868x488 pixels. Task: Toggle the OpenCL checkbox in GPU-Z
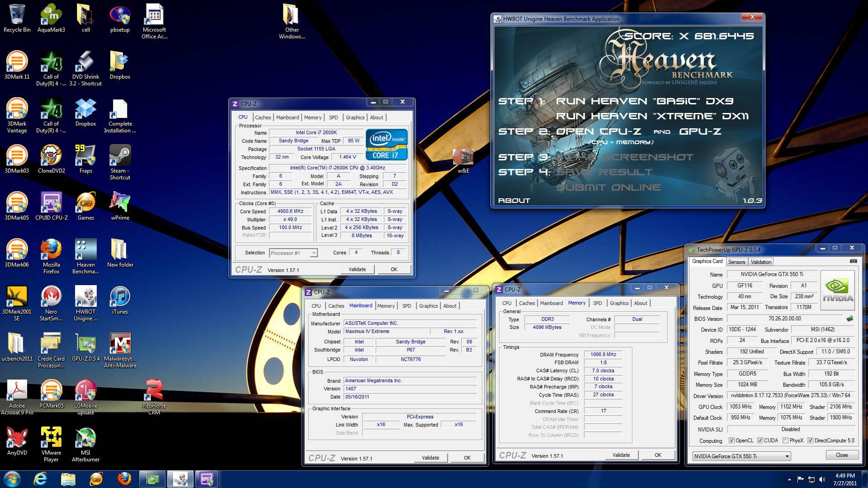click(x=731, y=441)
